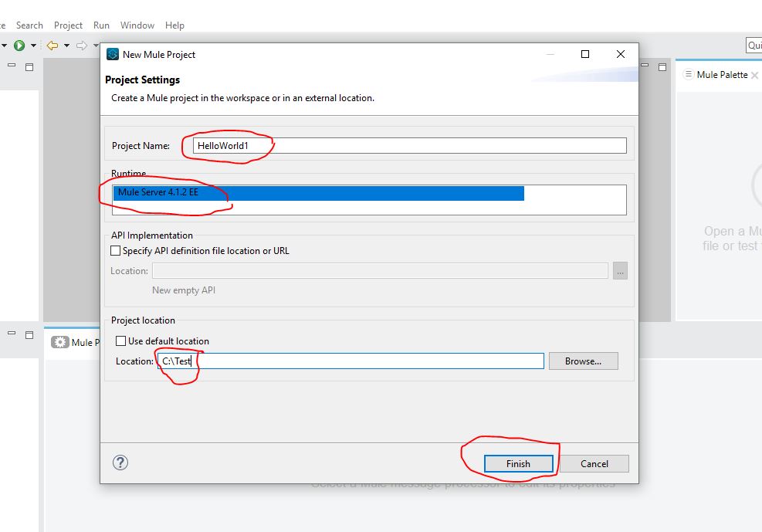Open the Window menu
This screenshot has height=532, width=762.
click(x=137, y=25)
